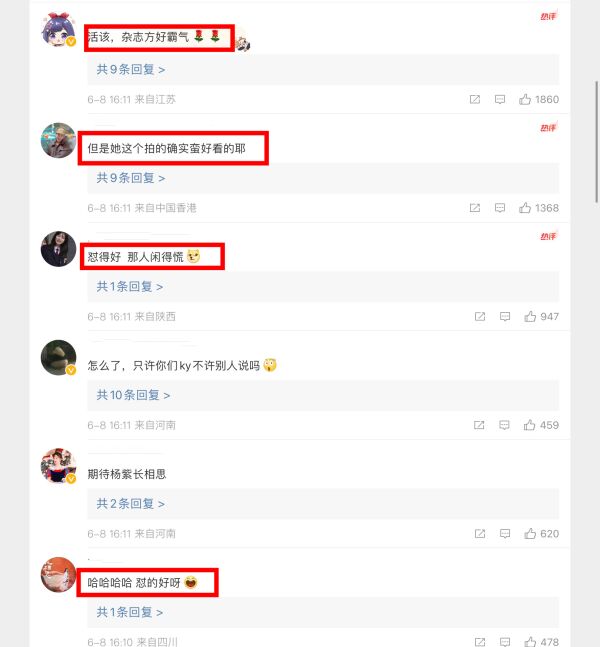
Task: Click the vertical scrollbar on the right edge
Action: (596, 142)
